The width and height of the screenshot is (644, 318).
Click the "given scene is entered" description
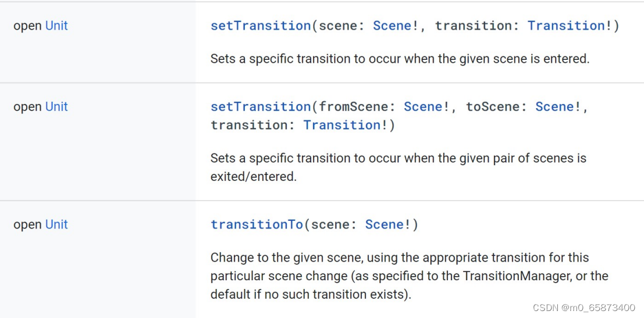click(400, 59)
